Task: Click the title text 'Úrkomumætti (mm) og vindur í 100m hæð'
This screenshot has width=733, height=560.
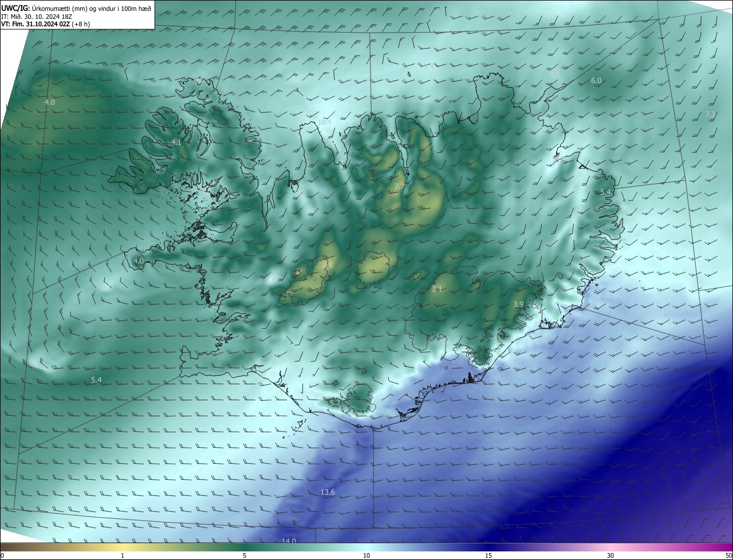Action: [x=90, y=8]
